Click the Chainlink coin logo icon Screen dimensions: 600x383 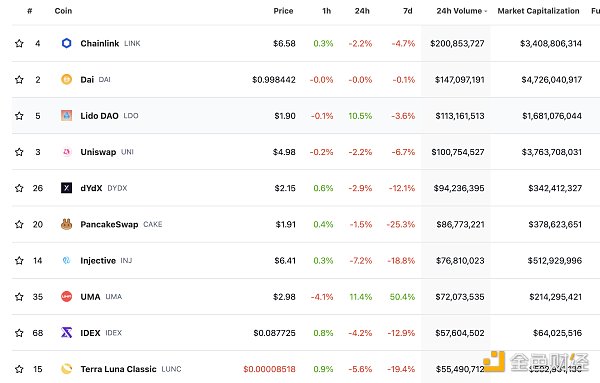66,43
